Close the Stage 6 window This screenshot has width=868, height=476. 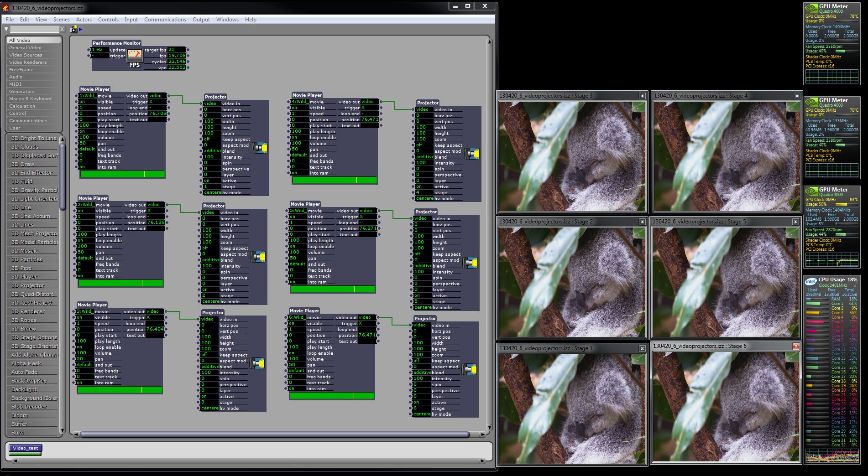pyautogui.click(x=796, y=346)
